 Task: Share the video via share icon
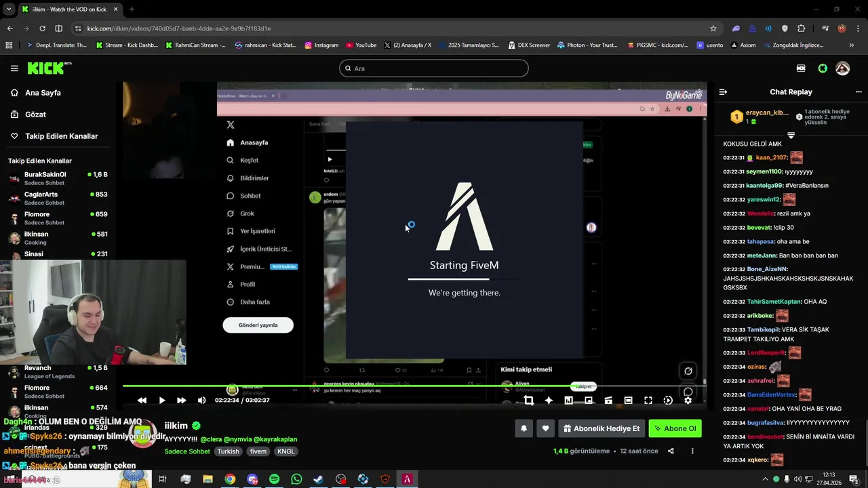click(x=671, y=451)
